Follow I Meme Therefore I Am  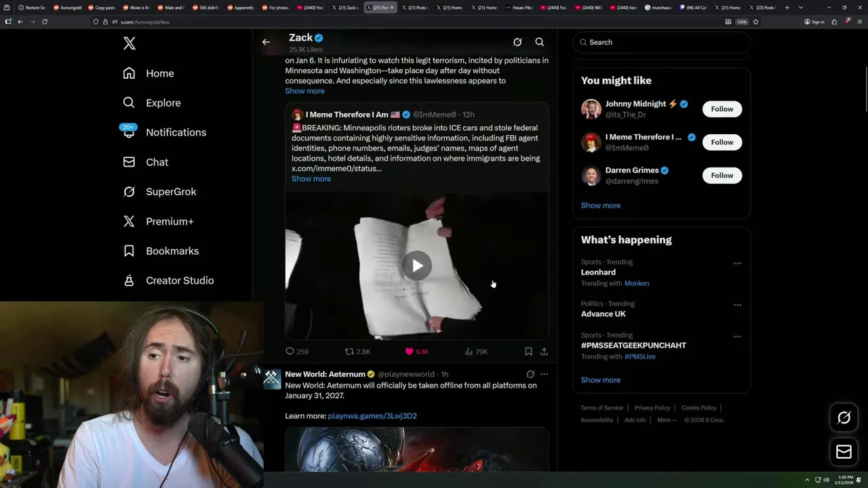pos(722,142)
